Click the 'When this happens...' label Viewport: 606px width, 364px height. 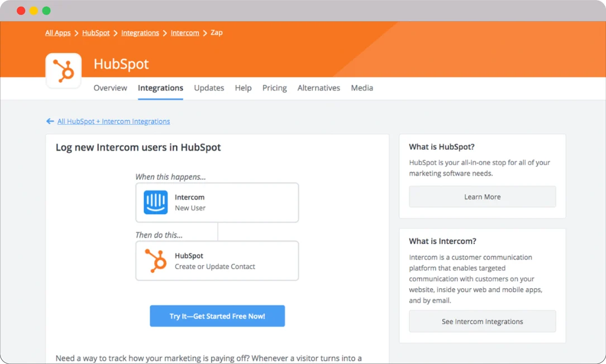[x=170, y=177]
